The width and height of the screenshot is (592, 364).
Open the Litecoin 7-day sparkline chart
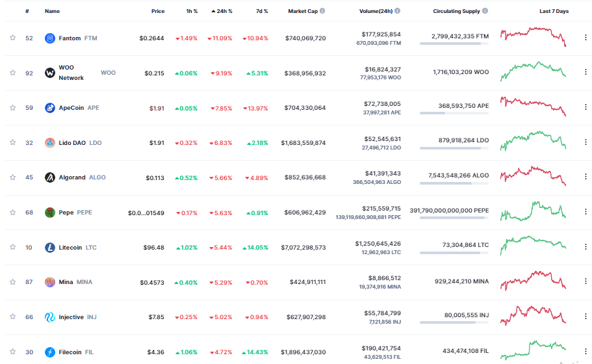tap(533, 246)
